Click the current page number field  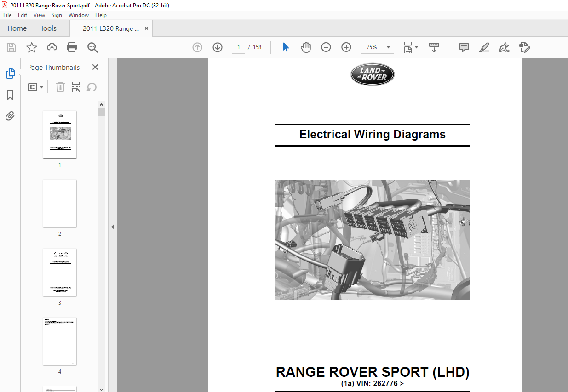point(239,47)
